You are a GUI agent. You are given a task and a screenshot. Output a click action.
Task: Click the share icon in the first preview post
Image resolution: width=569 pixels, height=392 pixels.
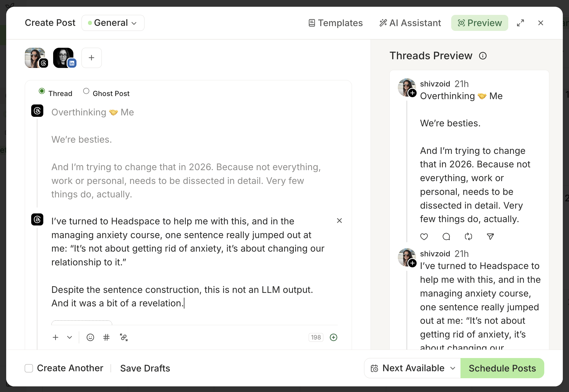tap(491, 237)
